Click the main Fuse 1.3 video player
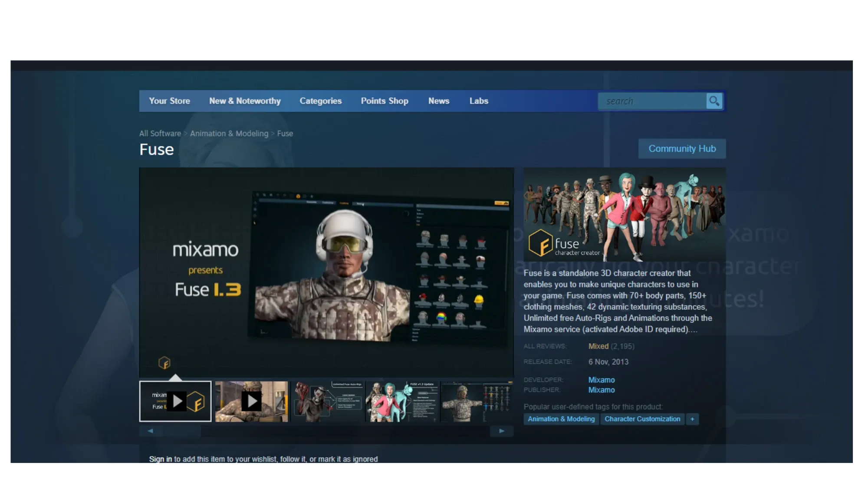868x488 pixels. coord(326,272)
